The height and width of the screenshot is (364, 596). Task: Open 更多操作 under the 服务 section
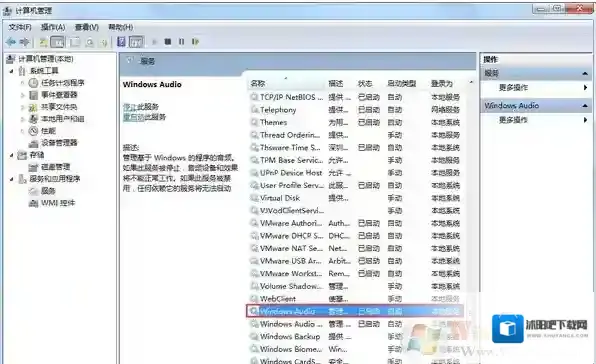click(513, 87)
